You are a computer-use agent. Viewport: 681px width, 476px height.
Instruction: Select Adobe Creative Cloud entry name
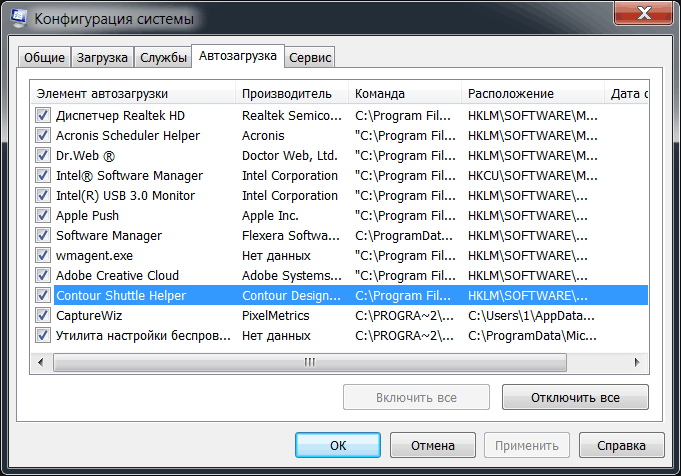117,275
